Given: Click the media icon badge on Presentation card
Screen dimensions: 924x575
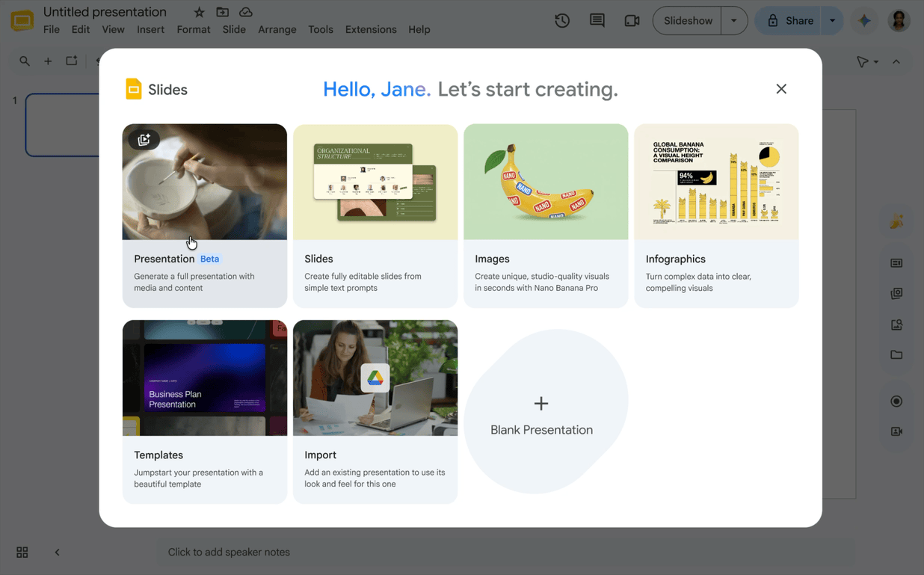Looking at the screenshot, I should tap(144, 140).
